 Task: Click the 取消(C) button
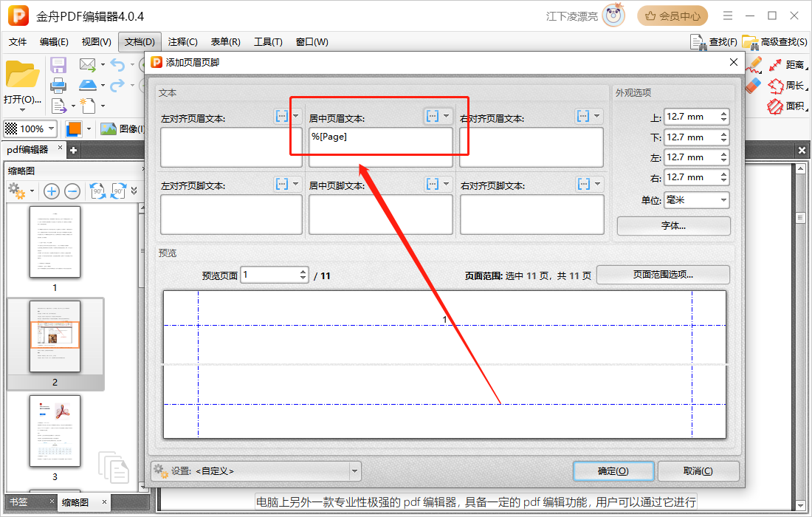tap(698, 471)
